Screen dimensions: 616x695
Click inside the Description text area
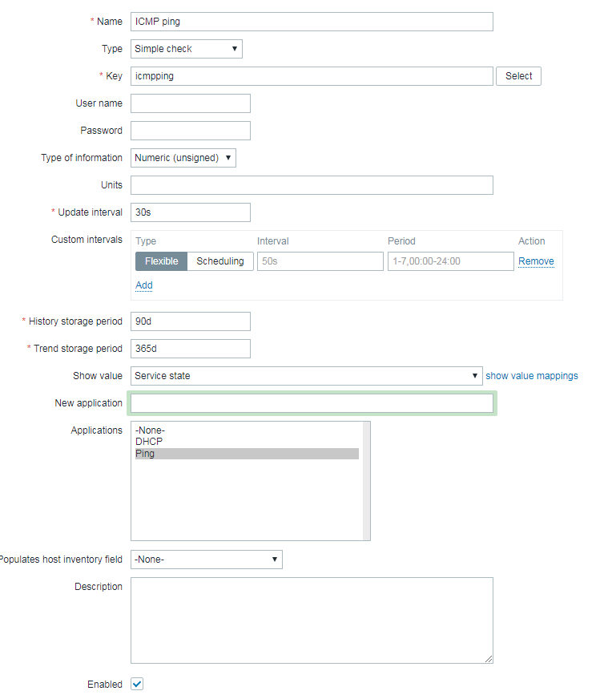[x=312, y=620]
